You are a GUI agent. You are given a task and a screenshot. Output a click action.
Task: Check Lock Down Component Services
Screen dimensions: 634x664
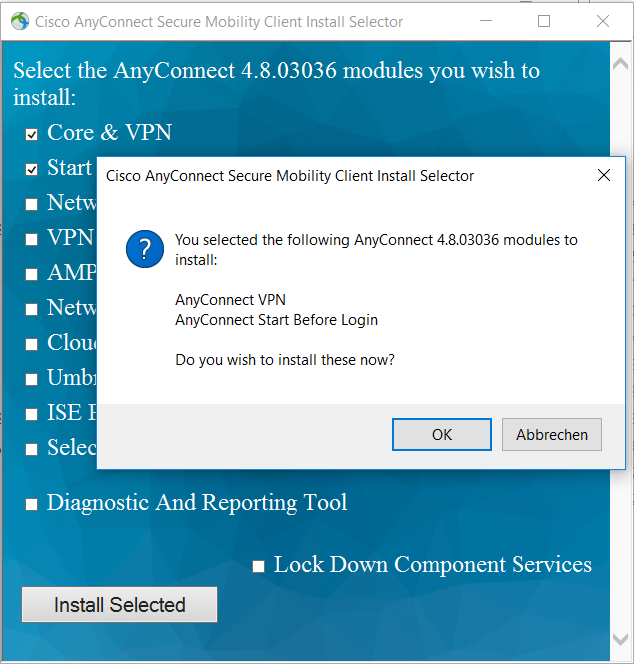(x=259, y=567)
